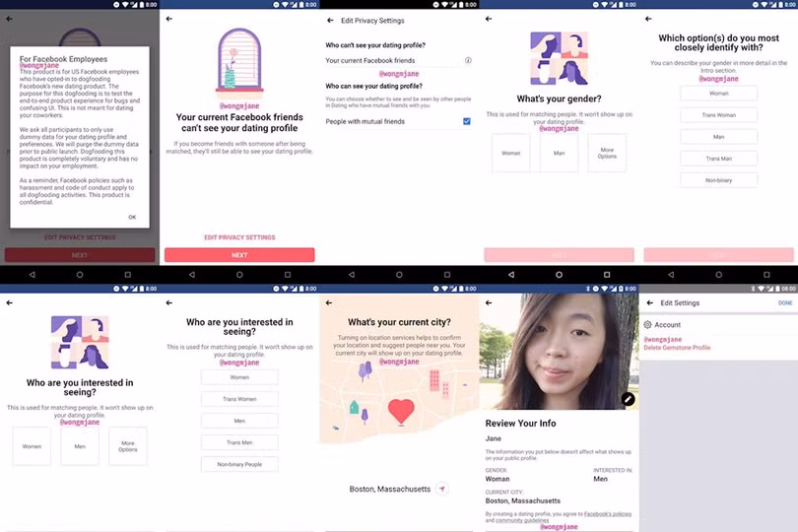
Task: Tap the name Jane on Review Your Info
Action: [494, 438]
